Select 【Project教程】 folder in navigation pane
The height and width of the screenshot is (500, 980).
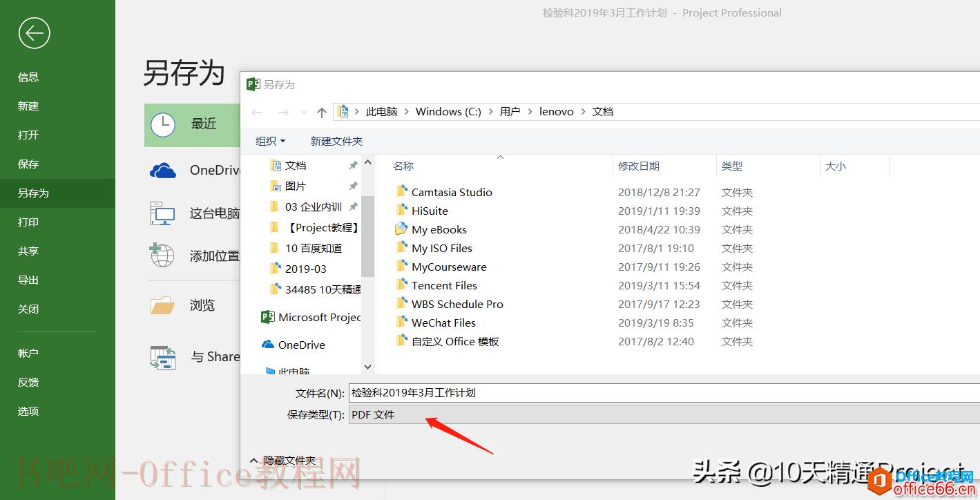pyautogui.click(x=314, y=227)
